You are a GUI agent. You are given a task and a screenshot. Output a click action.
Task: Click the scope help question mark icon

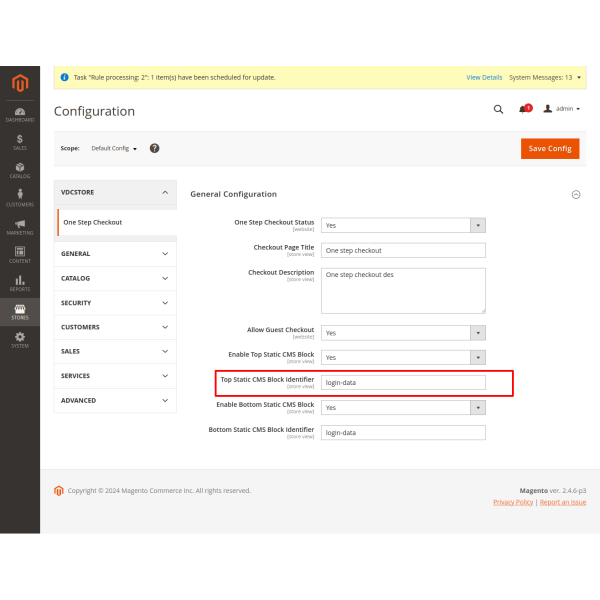(155, 148)
